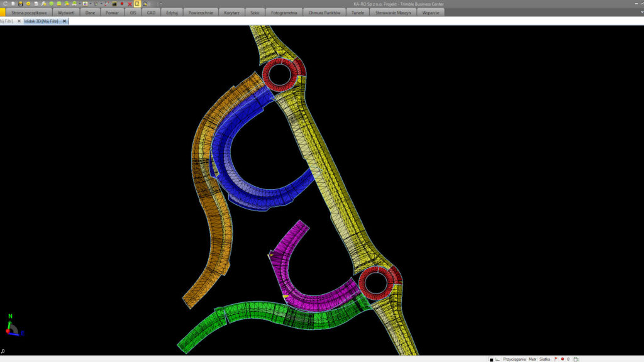Close the Widok 3D view tab
The width and height of the screenshot is (644, 362).
[x=64, y=21]
